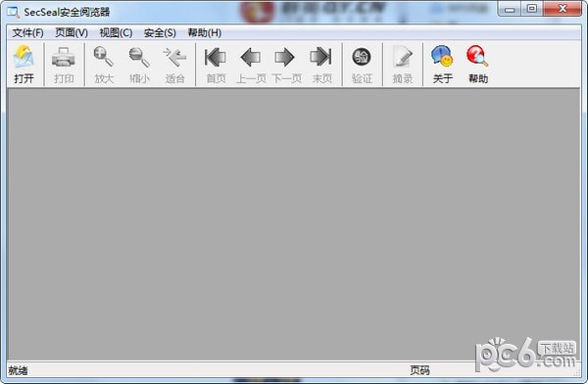Click the 上一页 (Previous page) arrow
The width and height of the screenshot is (588, 384).
tap(251, 57)
